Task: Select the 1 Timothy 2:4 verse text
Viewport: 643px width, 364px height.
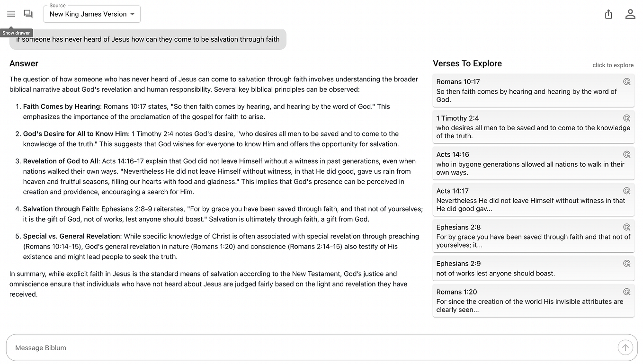Action: point(533,132)
